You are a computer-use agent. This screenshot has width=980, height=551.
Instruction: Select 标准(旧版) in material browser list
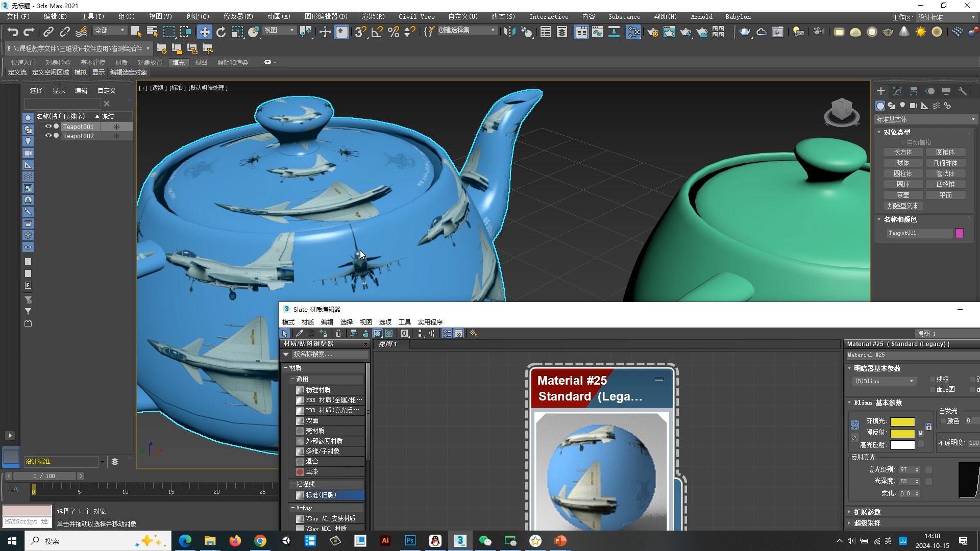click(x=321, y=495)
